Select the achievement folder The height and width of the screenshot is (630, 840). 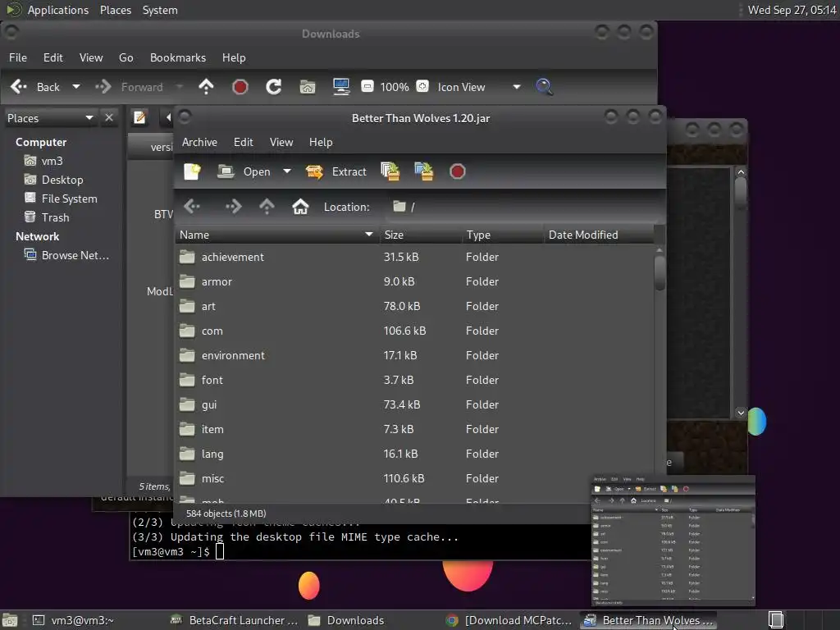click(414, 257)
